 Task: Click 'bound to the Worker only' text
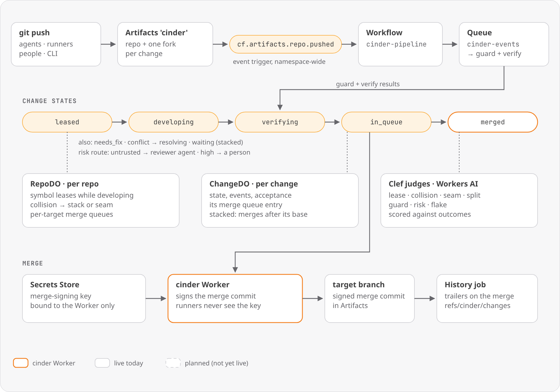[x=73, y=305]
